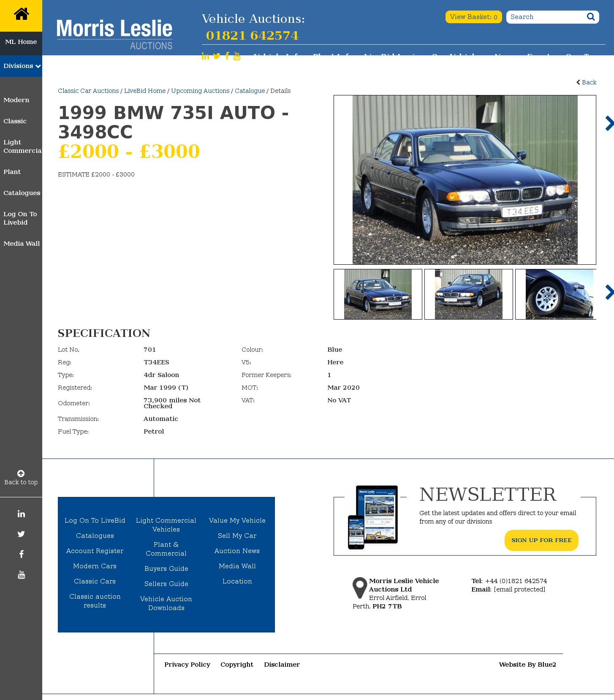Open Buyers Guide footer link

click(x=166, y=569)
